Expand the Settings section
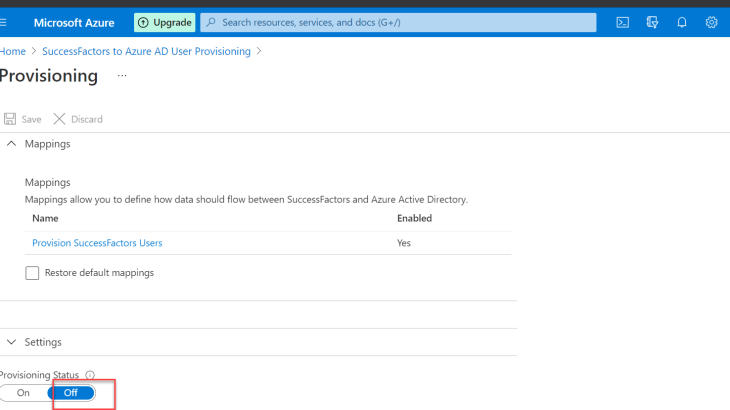The width and height of the screenshot is (730, 410). coord(11,342)
